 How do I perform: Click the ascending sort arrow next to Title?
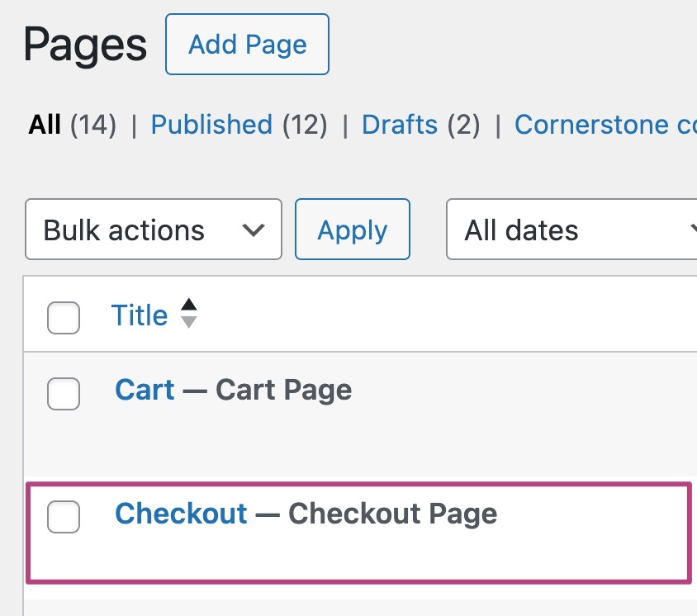(x=189, y=306)
